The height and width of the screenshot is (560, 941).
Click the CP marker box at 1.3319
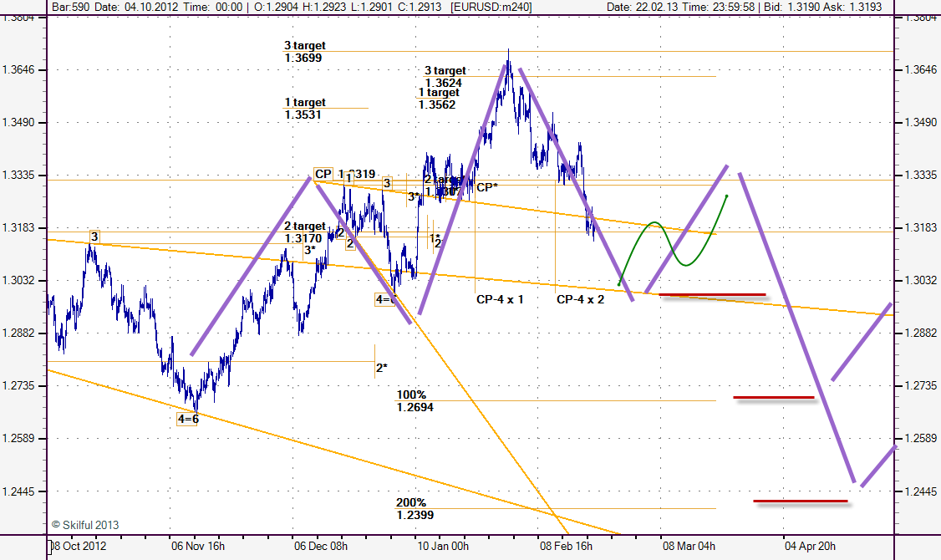coord(323,174)
